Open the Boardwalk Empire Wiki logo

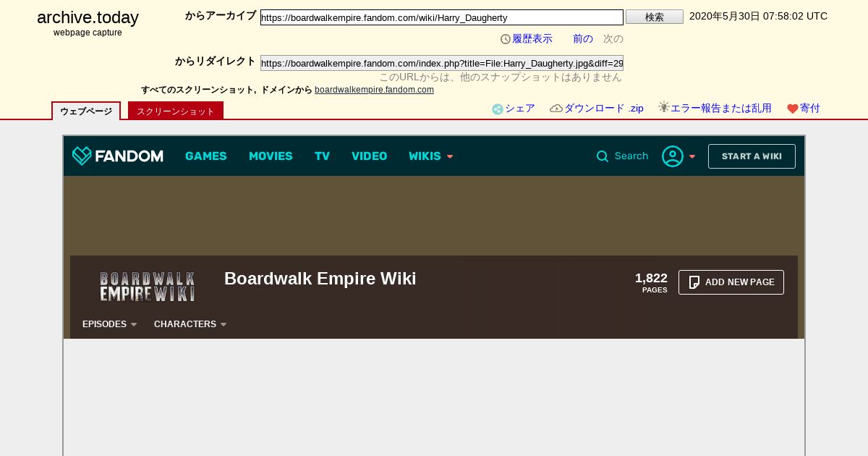(147, 287)
